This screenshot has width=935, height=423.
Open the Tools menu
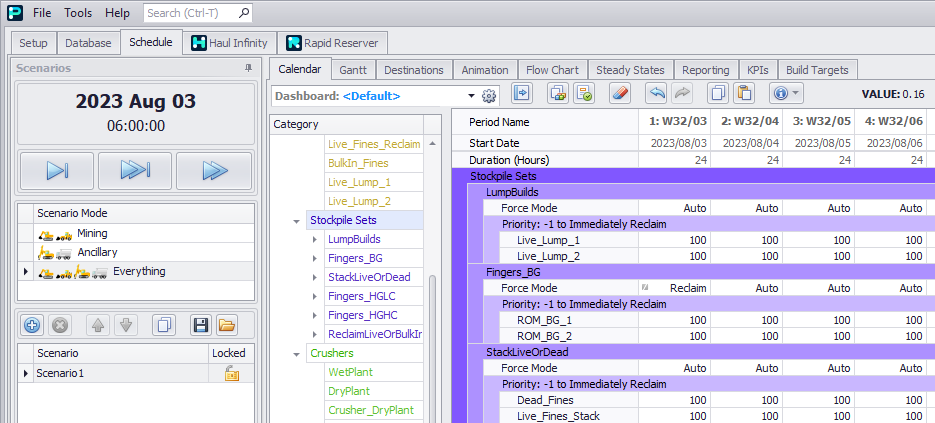(78, 13)
